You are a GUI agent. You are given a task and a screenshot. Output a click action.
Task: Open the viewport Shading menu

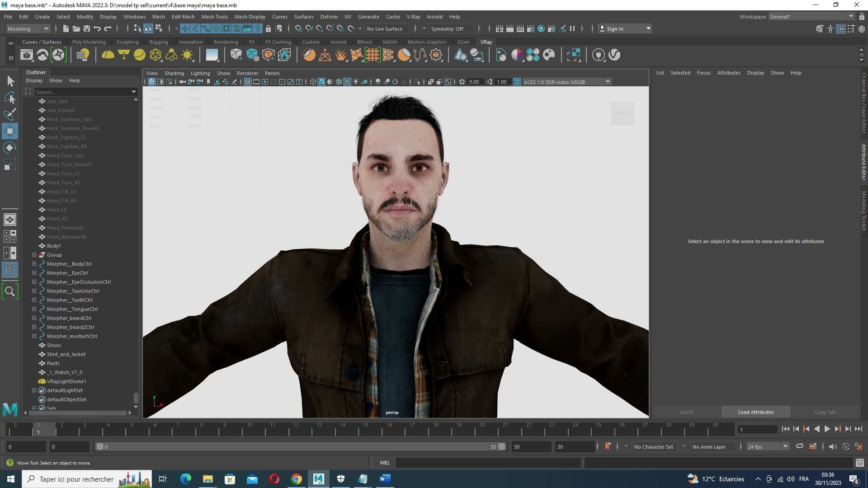pos(174,73)
